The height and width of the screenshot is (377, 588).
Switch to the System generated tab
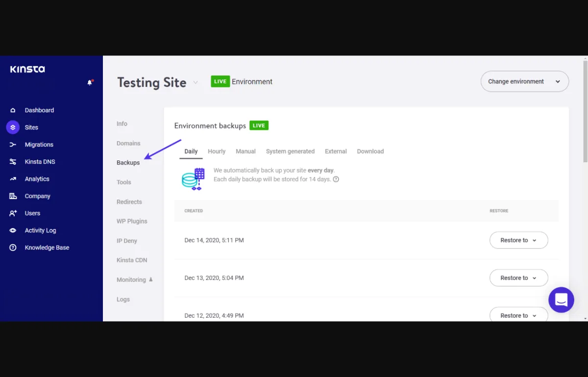pyautogui.click(x=290, y=151)
